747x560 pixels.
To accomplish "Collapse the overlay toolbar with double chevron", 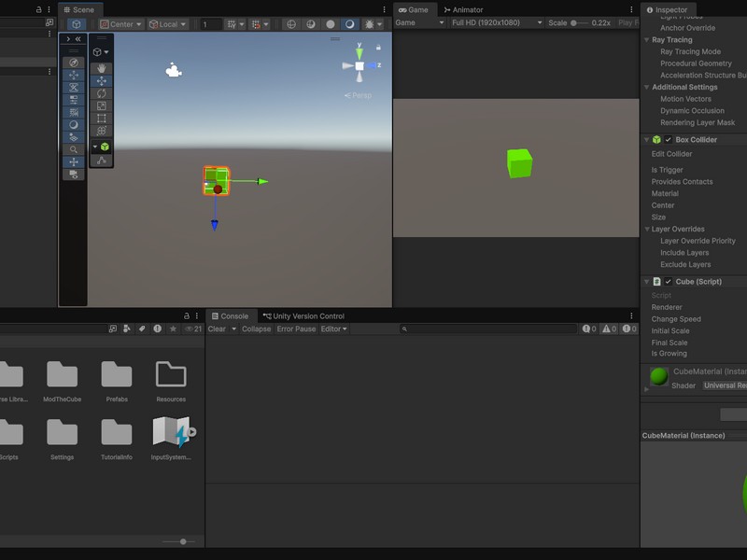I will coord(78,39).
